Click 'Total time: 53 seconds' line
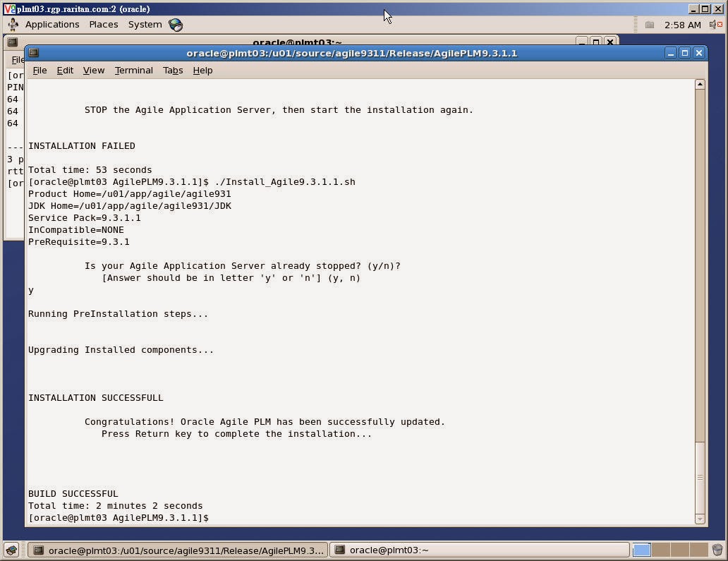Viewport: 728px width, 561px height. pos(90,170)
